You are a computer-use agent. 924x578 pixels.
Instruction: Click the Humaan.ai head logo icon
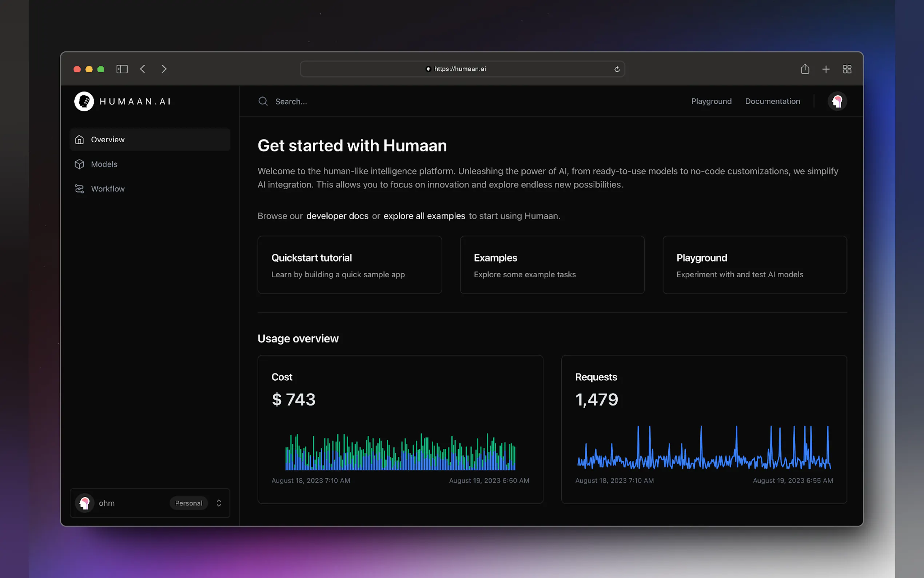[84, 101]
